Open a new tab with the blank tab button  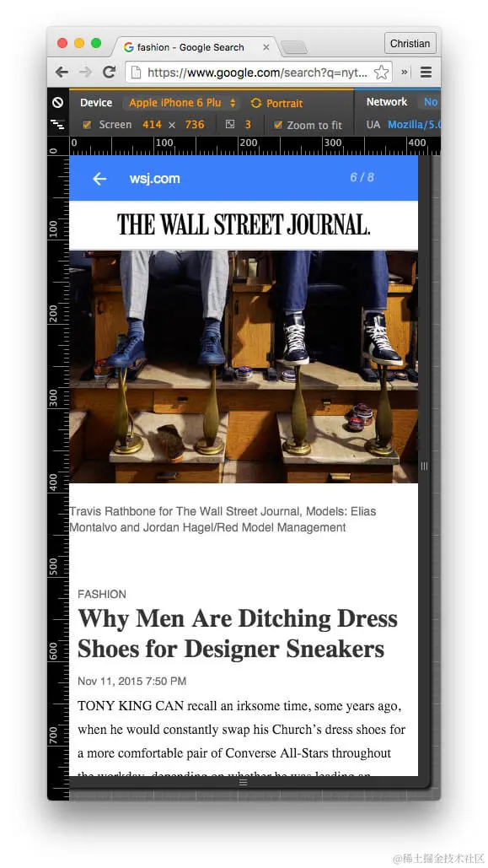point(293,48)
